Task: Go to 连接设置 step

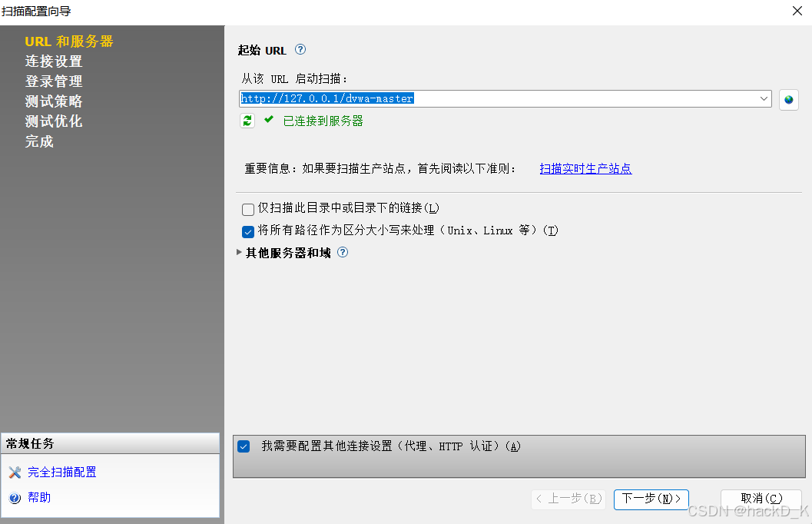Action: coord(54,61)
